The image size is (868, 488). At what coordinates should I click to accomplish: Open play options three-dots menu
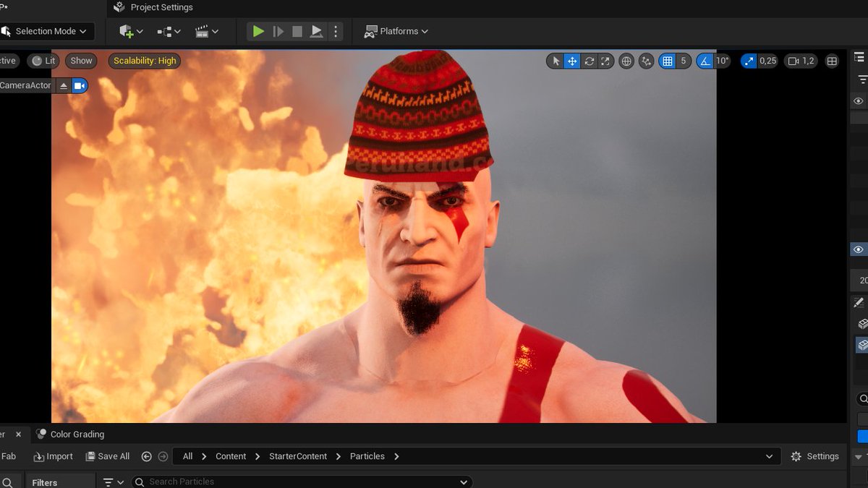tap(335, 31)
